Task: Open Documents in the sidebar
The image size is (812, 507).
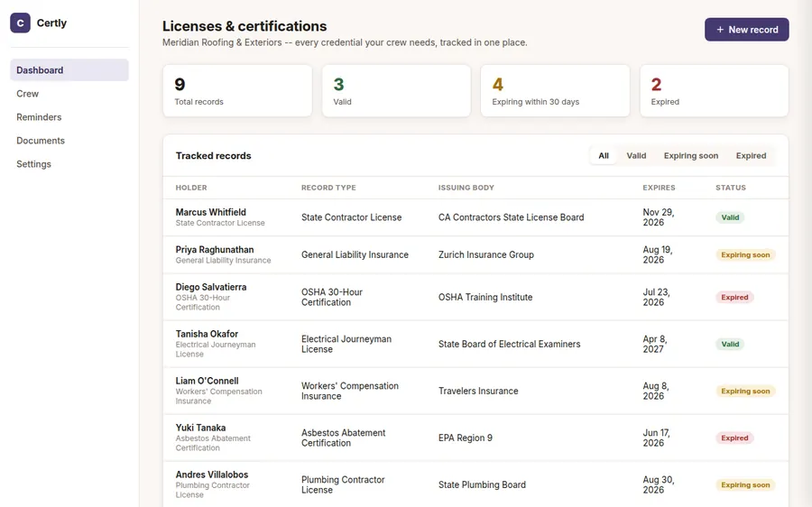Action: (69, 141)
